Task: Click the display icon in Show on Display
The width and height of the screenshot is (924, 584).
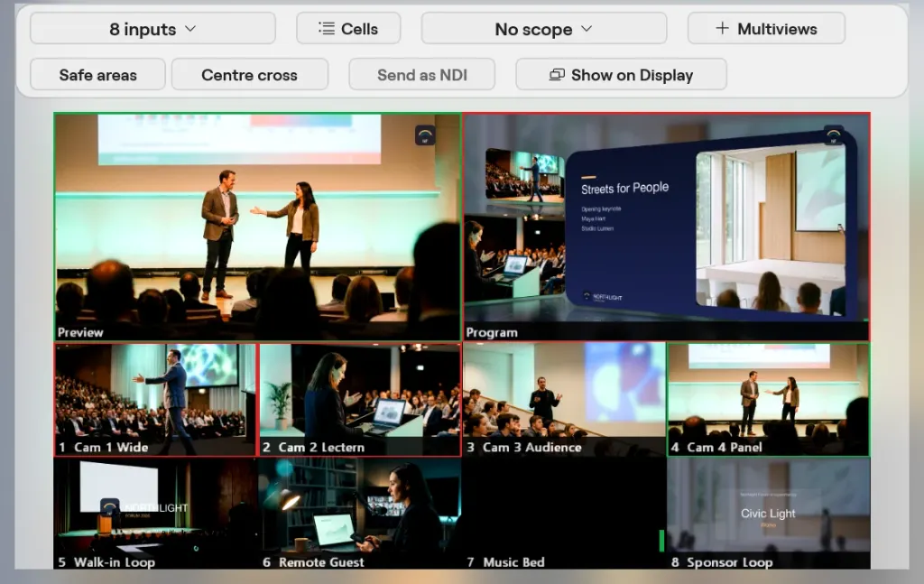Action: tap(557, 75)
